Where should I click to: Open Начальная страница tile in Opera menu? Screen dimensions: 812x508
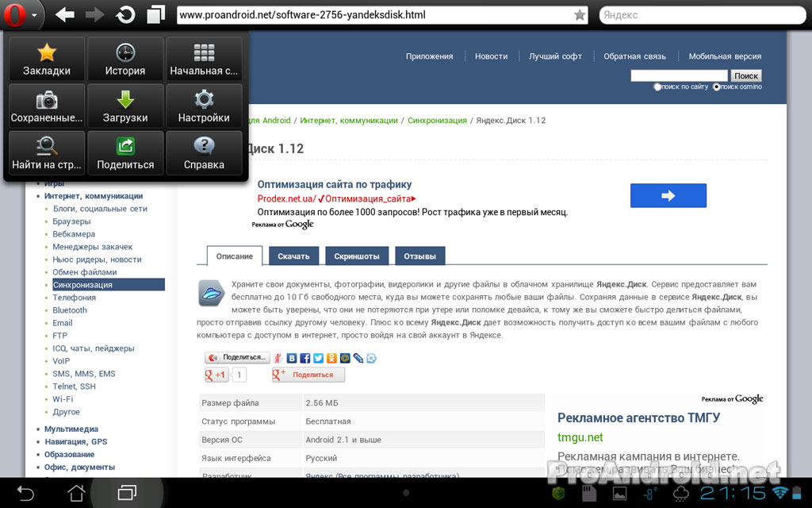(x=204, y=59)
